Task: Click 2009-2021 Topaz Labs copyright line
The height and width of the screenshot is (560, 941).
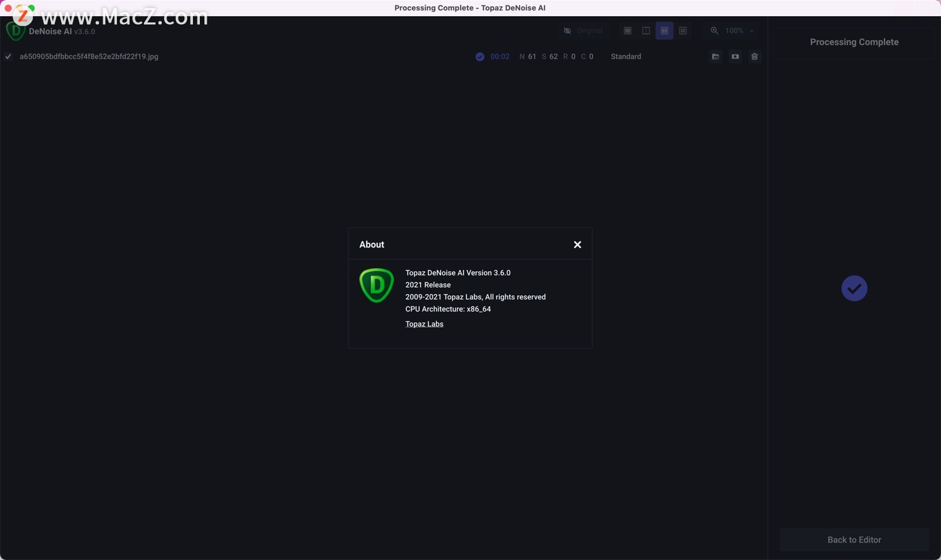Action: click(x=476, y=297)
